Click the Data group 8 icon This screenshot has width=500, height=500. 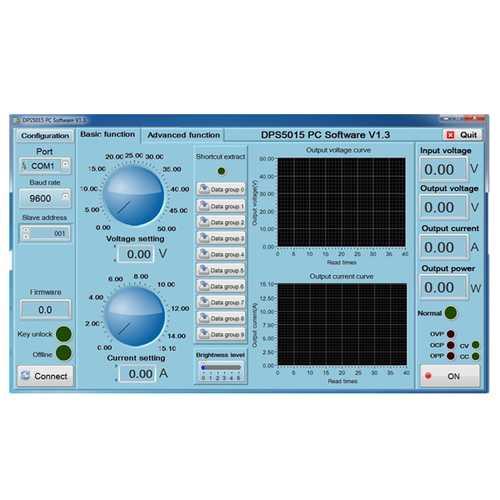(204, 318)
